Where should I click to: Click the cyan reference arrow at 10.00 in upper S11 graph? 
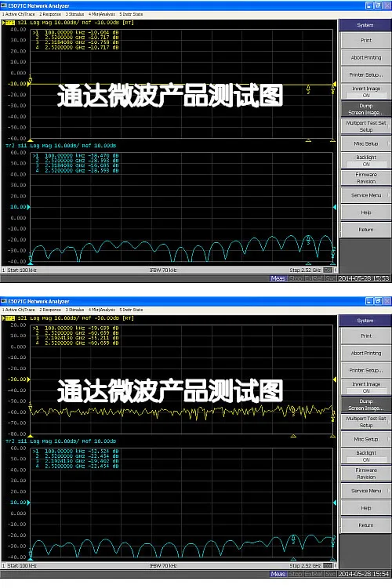tap(29, 207)
